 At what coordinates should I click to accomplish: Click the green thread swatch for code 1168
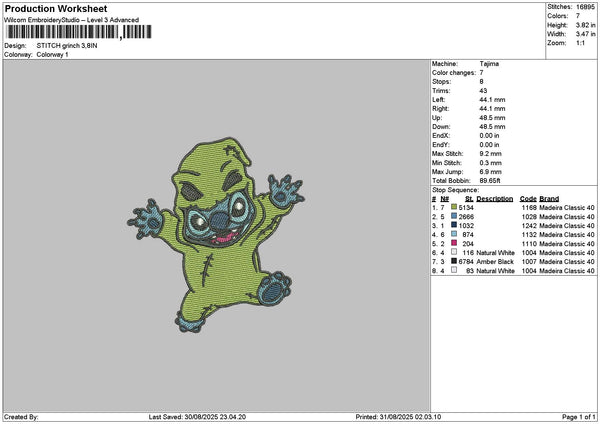[454, 207]
